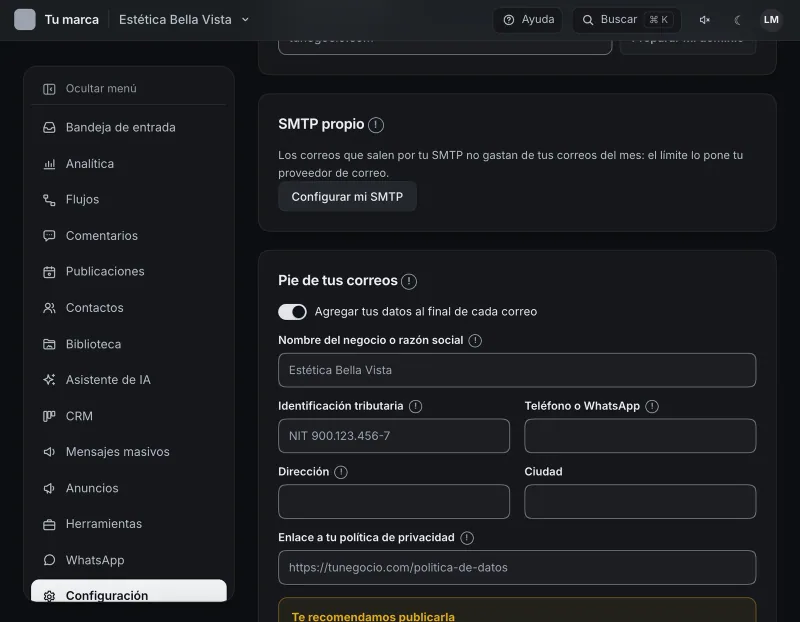Open the Publicaciones section

click(x=129, y=271)
